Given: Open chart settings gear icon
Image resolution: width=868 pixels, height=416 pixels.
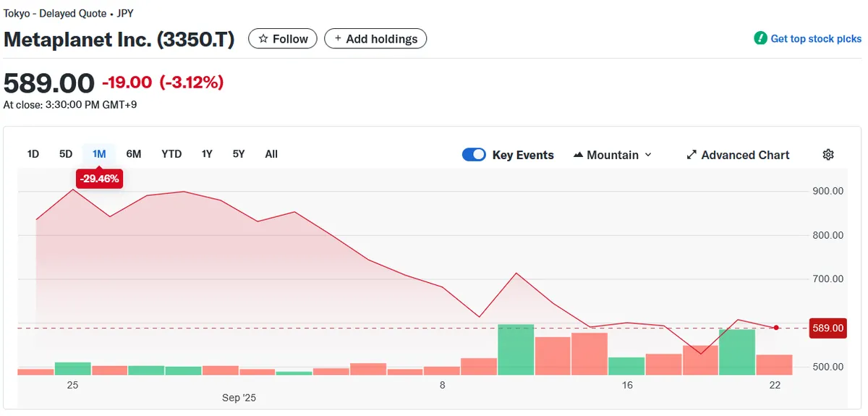Looking at the screenshot, I should click(x=828, y=155).
